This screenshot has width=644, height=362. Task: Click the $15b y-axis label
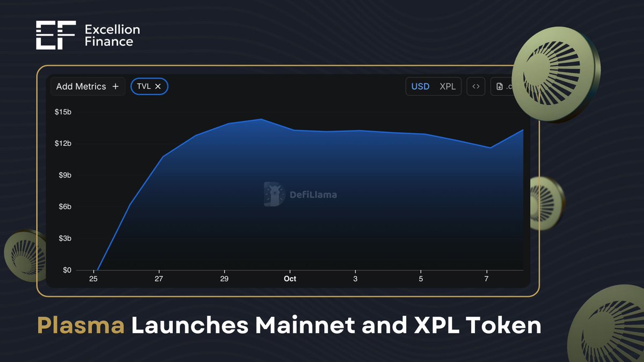coord(63,112)
